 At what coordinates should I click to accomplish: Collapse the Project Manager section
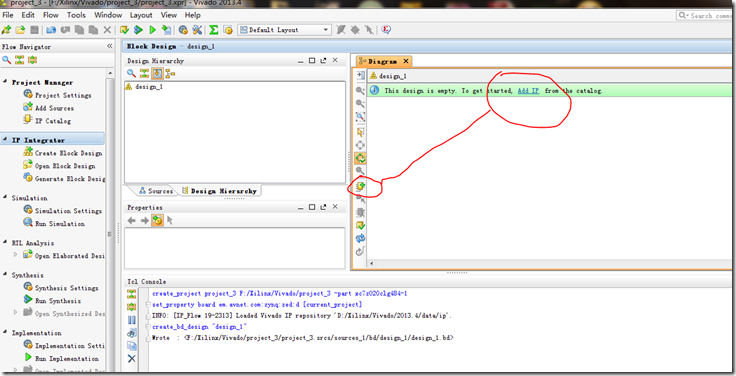pyautogui.click(x=5, y=82)
